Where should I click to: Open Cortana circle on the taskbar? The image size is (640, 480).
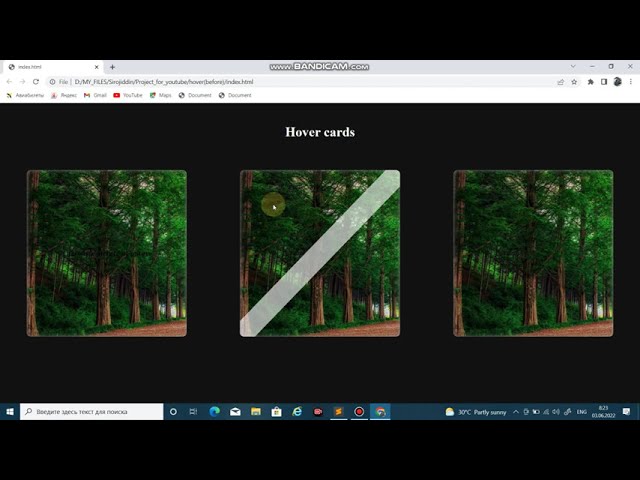[x=173, y=411]
